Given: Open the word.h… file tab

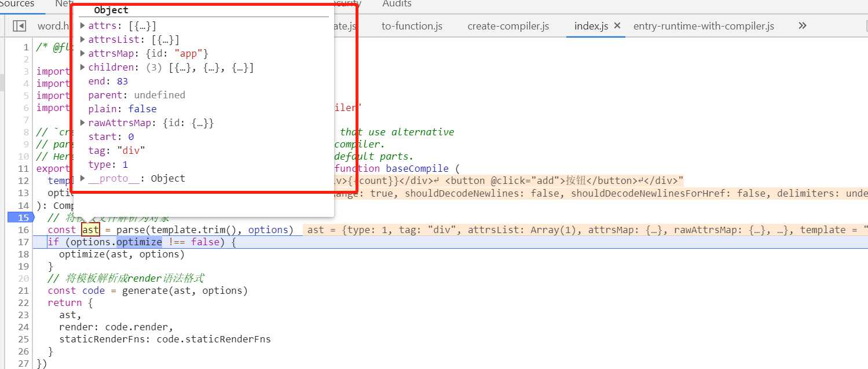Looking at the screenshot, I should tap(53, 26).
